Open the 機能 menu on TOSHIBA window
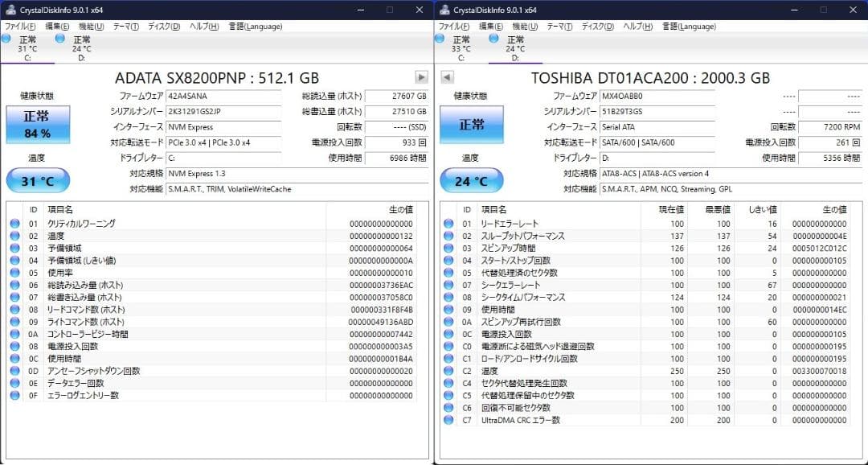Viewport: 868px width, 465px height. 523,26
